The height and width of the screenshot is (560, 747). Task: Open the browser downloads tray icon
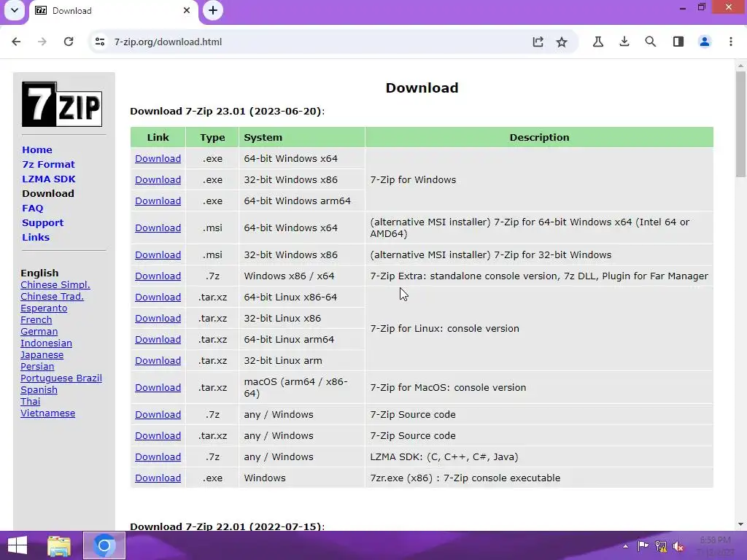coord(624,42)
